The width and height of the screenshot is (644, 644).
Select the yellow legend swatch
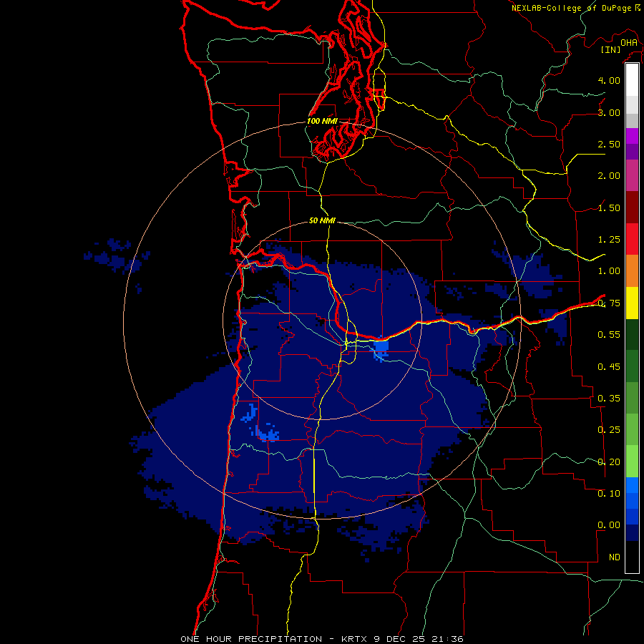[632, 303]
